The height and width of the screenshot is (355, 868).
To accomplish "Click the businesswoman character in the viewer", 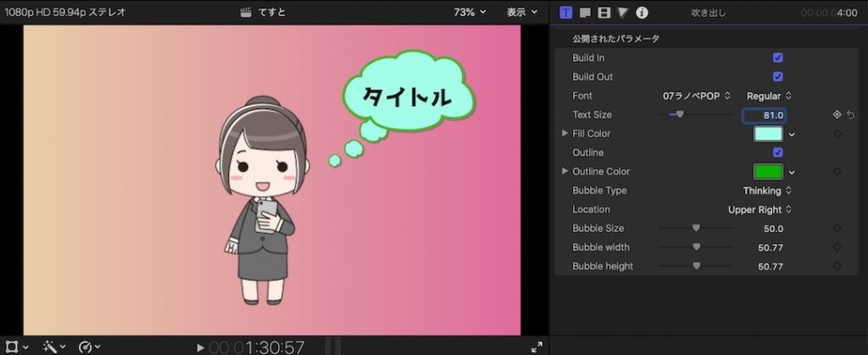I will click(261, 202).
